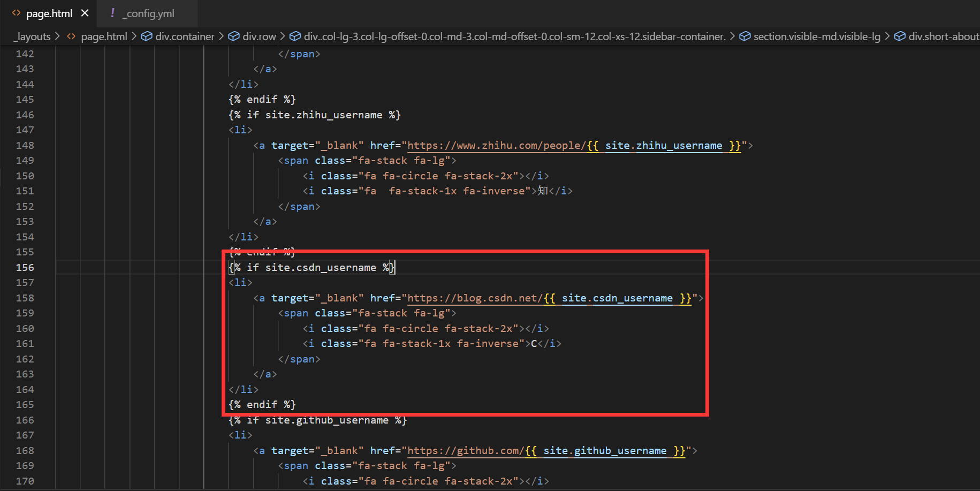Select the sidebar-container div breadcrumb
Image resolution: width=980 pixels, height=491 pixels.
(514, 36)
